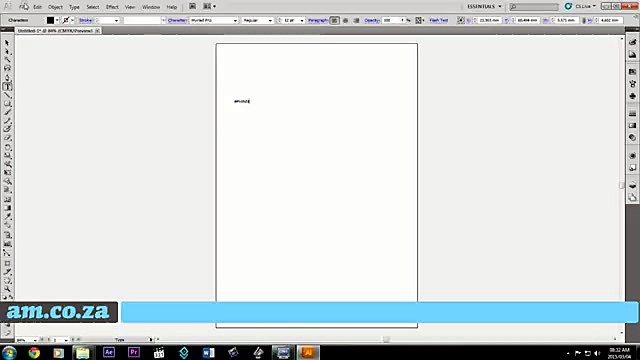Open the font size dropdown

coord(302,20)
